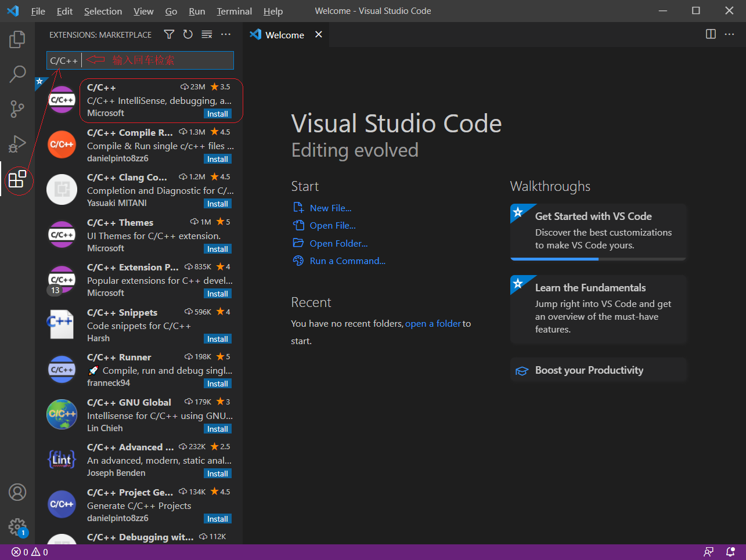This screenshot has width=746, height=560.
Task: Open the View menu
Action: click(143, 11)
